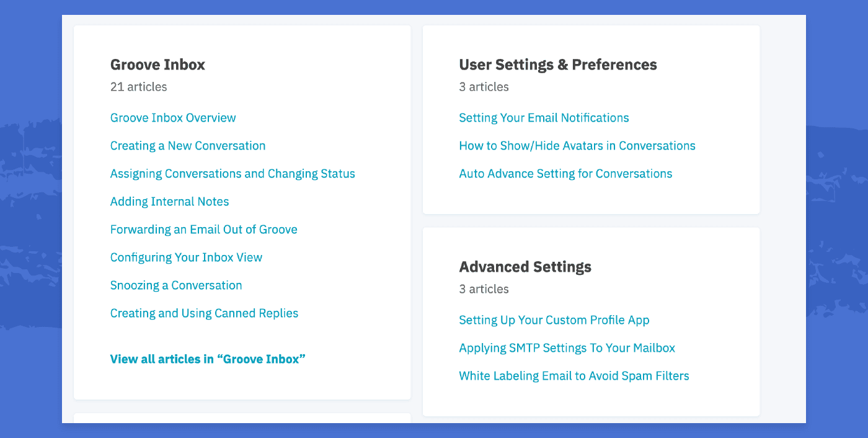This screenshot has height=438, width=868.
Task: Open "How to Show/Hide Avatars in Conversations"
Action: tap(577, 145)
